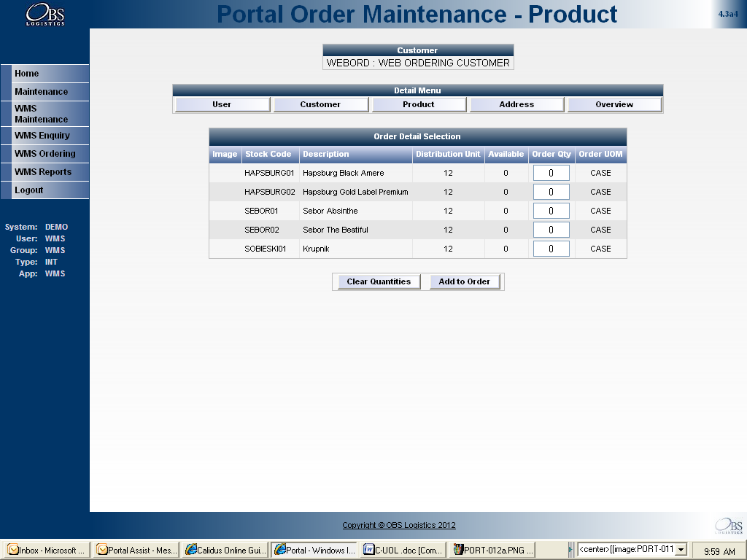Click the Type INT value in sidebar
Viewport: 747px width, 560px height.
[51, 262]
